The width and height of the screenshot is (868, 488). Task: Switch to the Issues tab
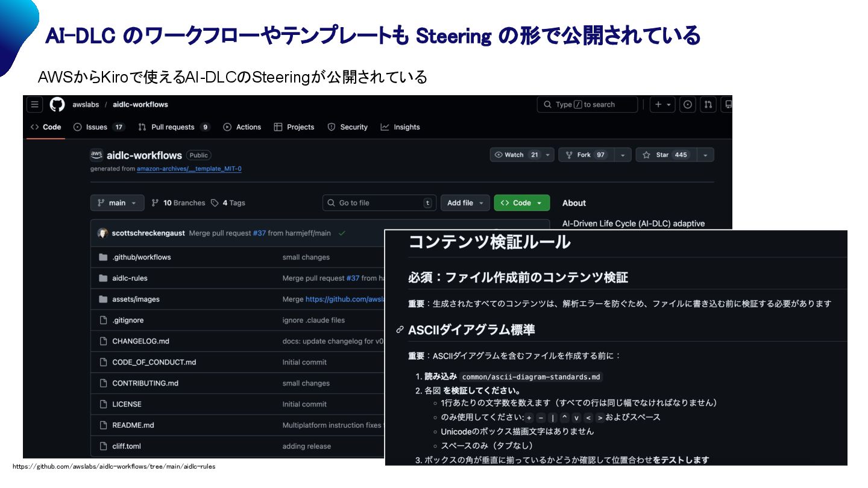click(99, 127)
